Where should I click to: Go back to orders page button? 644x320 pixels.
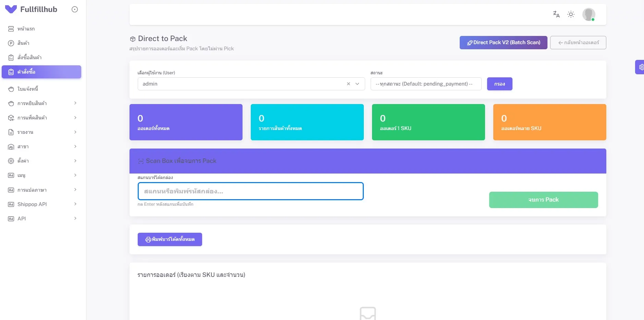578,43
